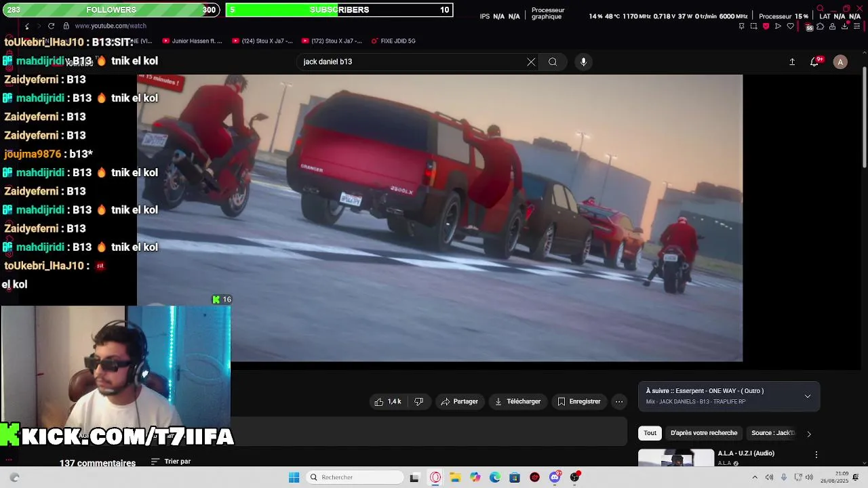This screenshot has height=488, width=868.
Task: Select the 'Source : Jack' chip
Action: click(x=772, y=433)
